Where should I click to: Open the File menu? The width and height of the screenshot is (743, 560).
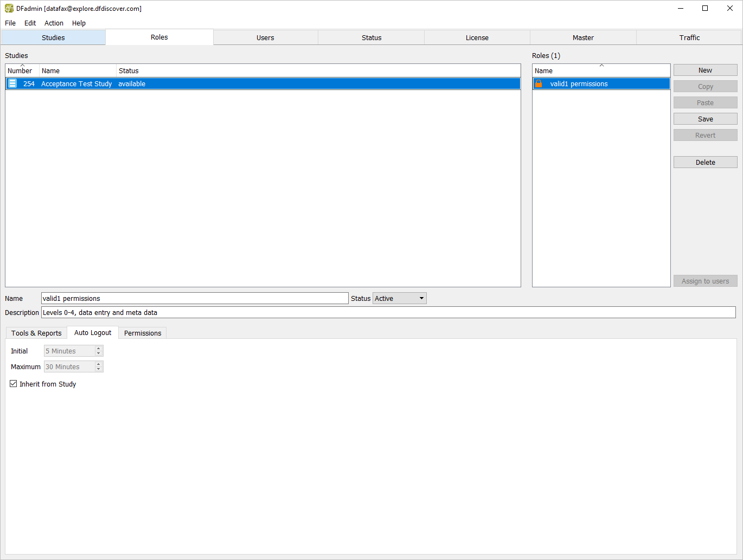[x=10, y=23]
